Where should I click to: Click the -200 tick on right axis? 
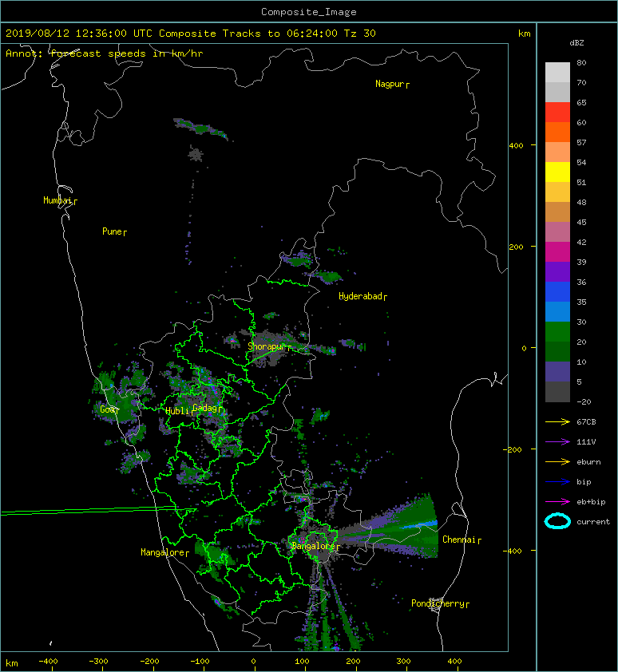(513, 449)
